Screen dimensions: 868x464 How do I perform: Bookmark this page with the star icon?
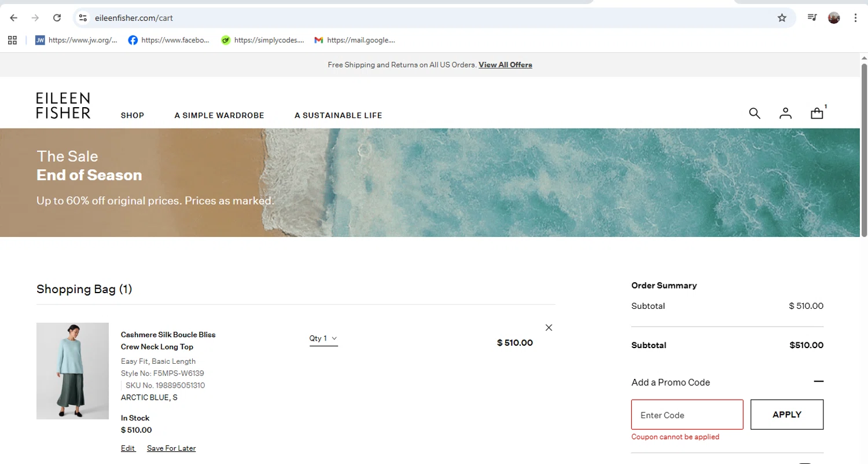click(x=782, y=18)
